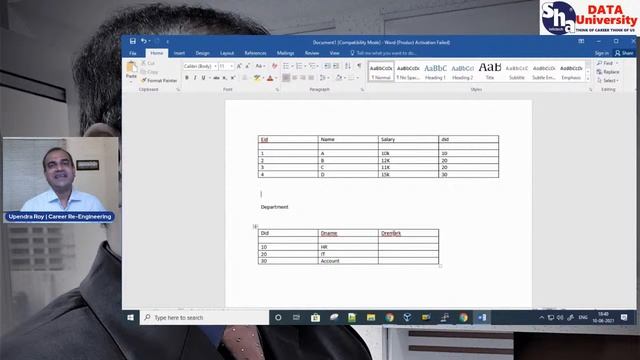Apply Justify alignment to paragraph
Screen dimensions: 640x360
click(x=311, y=78)
